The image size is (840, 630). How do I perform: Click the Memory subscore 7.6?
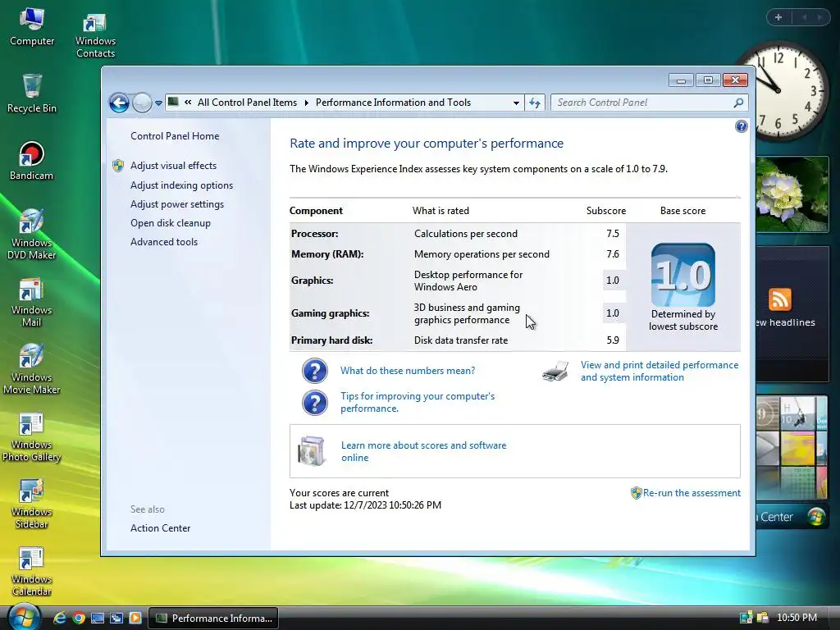click(x=613, y=254)
